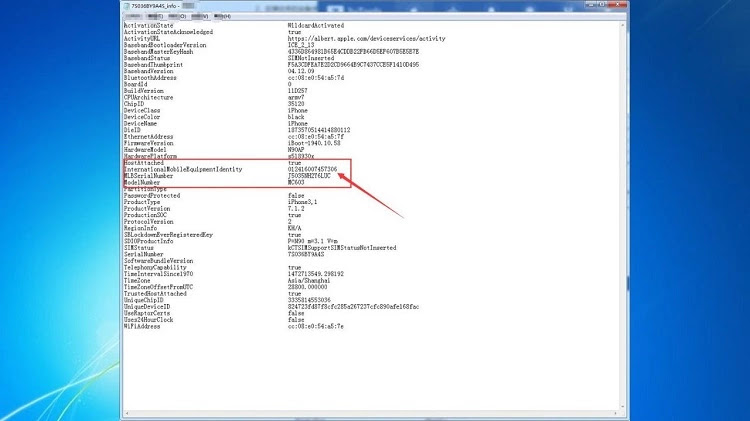The image size is (750, 421).
Task: Click the ProductionSOC key
Action: tap(145, 215)
